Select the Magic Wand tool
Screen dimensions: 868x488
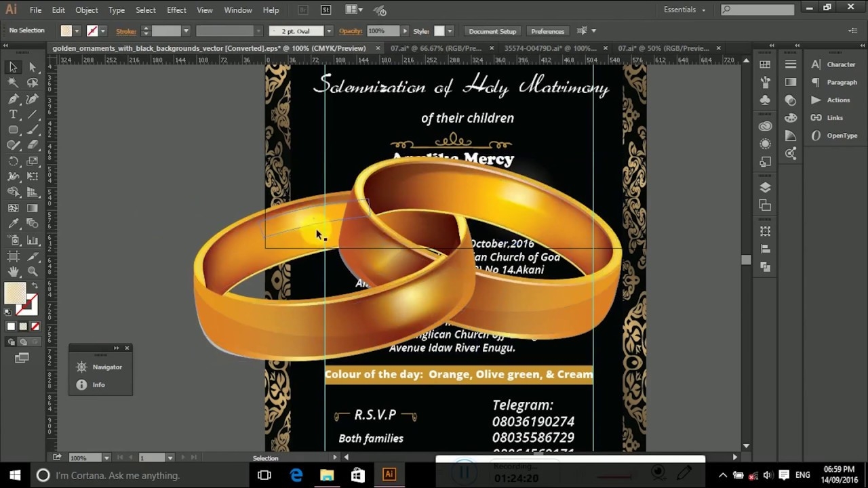[x=13, y=82]
